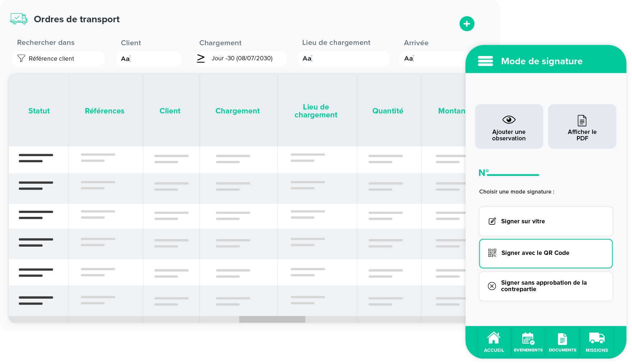Click the N° number field in signature panel

pos(509,173)
